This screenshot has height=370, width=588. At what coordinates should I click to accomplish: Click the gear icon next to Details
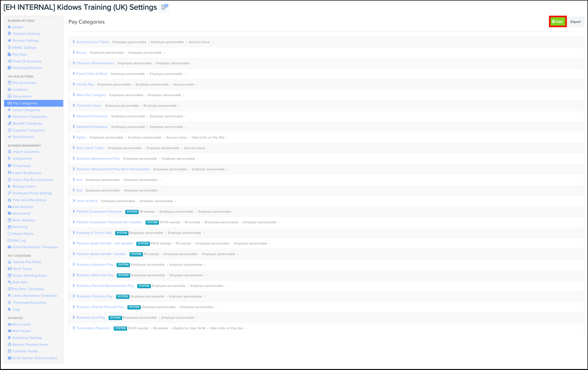click(9, 27)
